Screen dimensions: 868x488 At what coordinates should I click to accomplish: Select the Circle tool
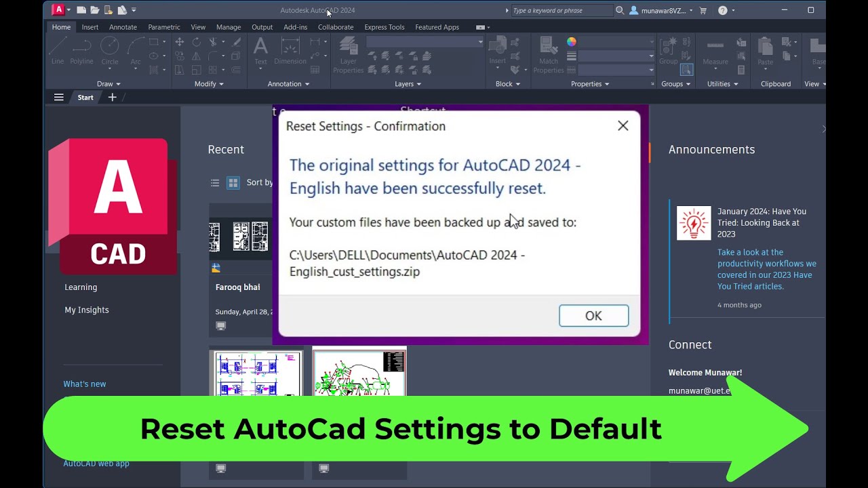coord(110,50)
